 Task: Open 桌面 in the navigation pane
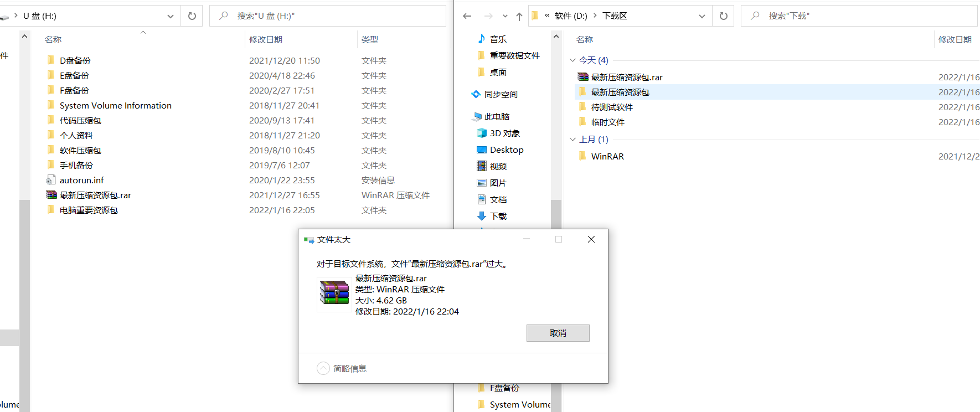498,72
